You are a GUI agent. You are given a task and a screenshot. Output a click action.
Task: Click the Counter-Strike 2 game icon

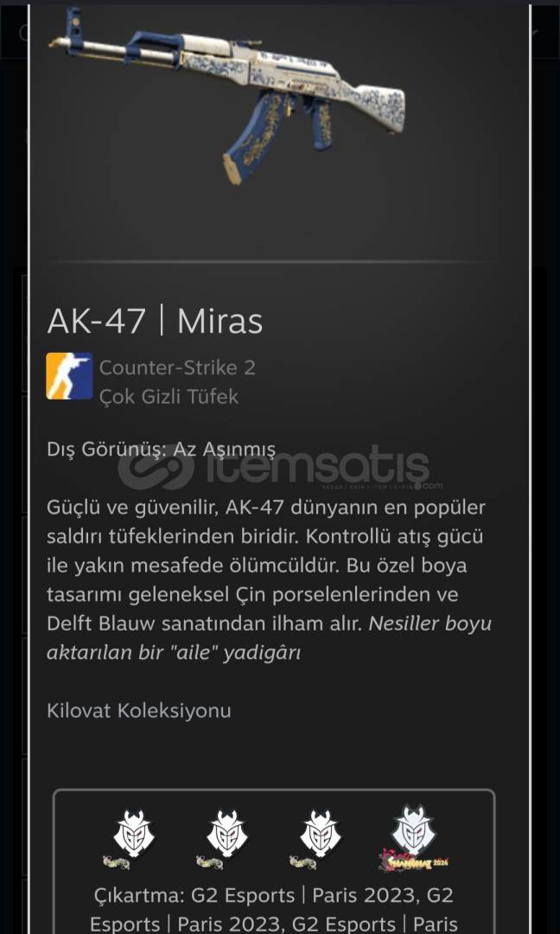point(69,376)
